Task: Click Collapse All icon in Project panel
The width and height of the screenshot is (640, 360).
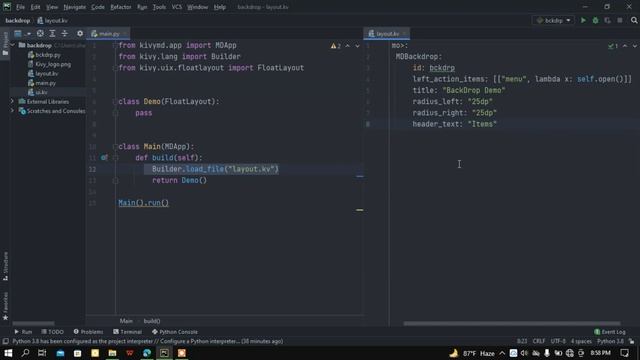Action: pyautogui.click(x=64, y=33)
